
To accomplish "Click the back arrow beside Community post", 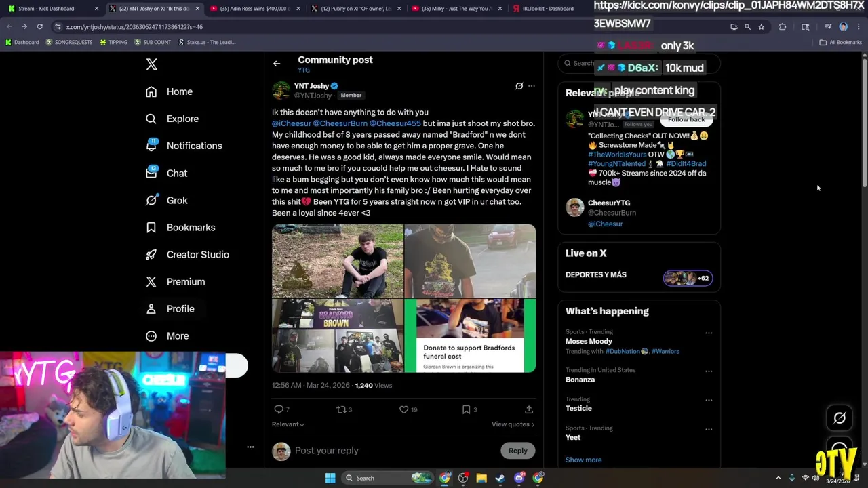I will point(277,64).
